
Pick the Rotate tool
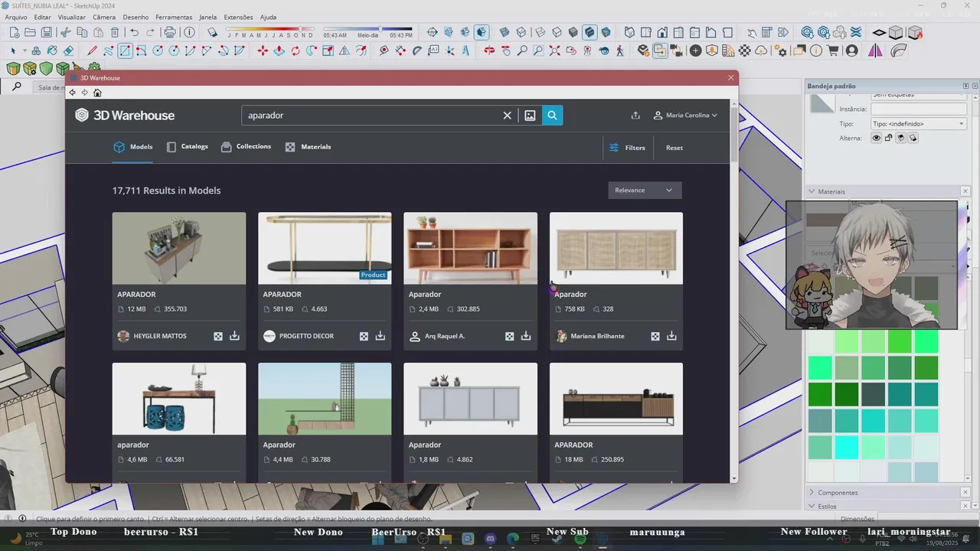[x=296, y=51]
